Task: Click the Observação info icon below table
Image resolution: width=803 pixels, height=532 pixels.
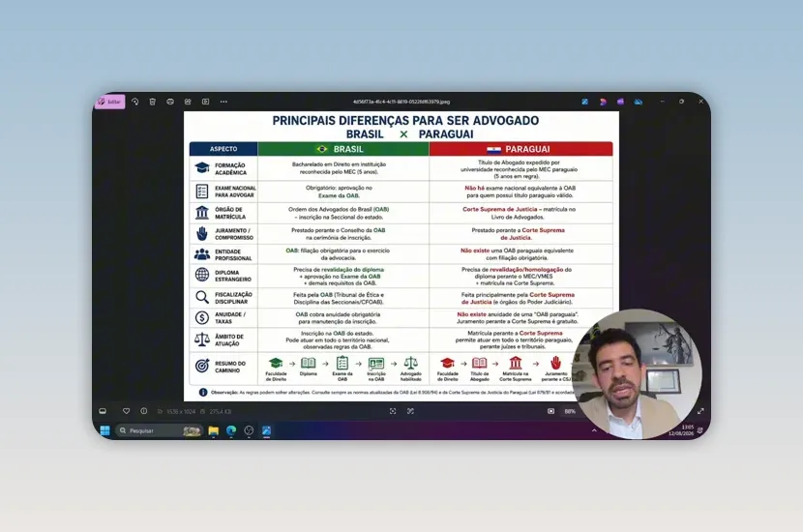Action: point(203,392)
